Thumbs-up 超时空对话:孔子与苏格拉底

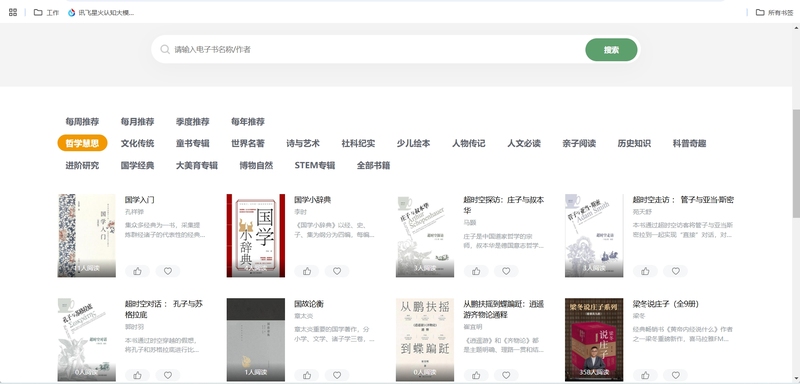coord(137,375)
